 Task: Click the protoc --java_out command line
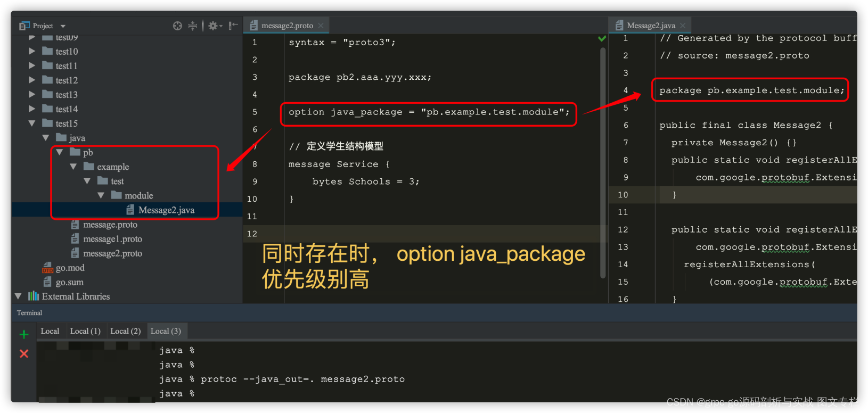click(302, 379)
